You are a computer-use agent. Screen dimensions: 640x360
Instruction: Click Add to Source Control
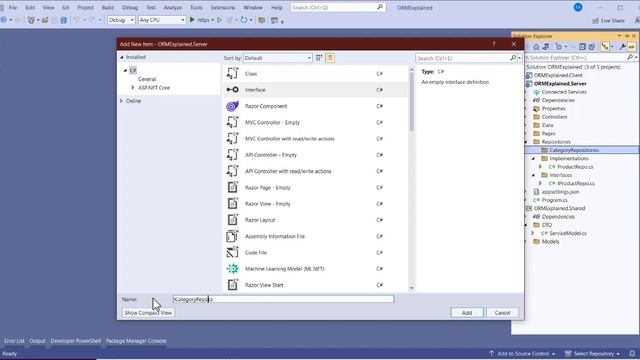click(x=522, y=353)
